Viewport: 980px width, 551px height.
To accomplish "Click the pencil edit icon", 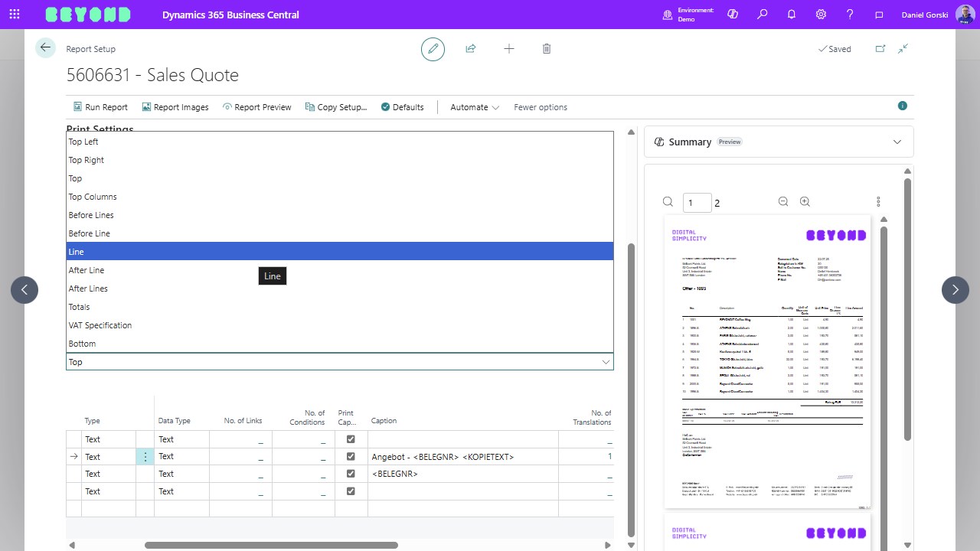I will coord(433,49).
